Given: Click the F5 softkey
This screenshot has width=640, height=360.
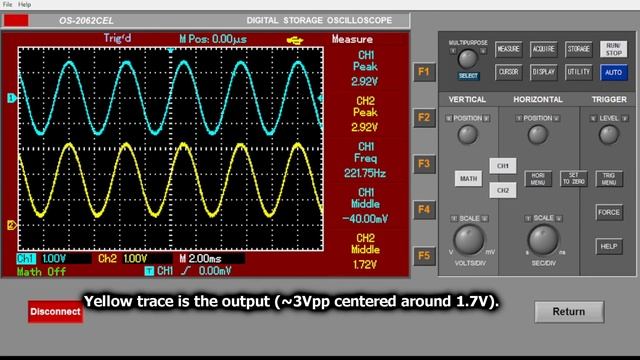Looking at the screenshot, I should click(424, 256).
